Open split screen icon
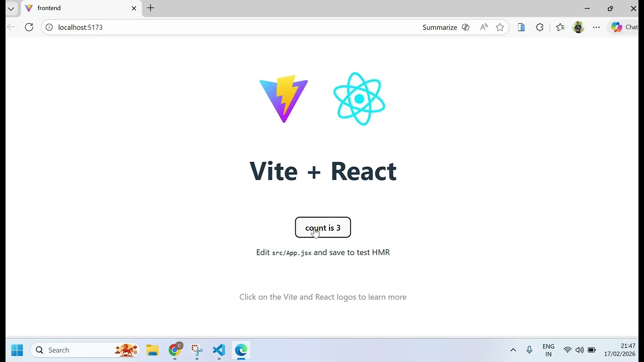The image size is (644, 362). [521, 27]
